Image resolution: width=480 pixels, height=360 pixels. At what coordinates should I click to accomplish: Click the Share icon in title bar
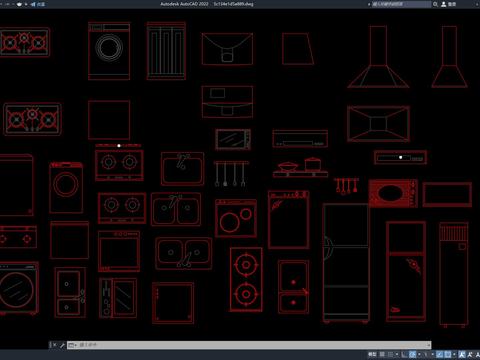pos(33,4)
